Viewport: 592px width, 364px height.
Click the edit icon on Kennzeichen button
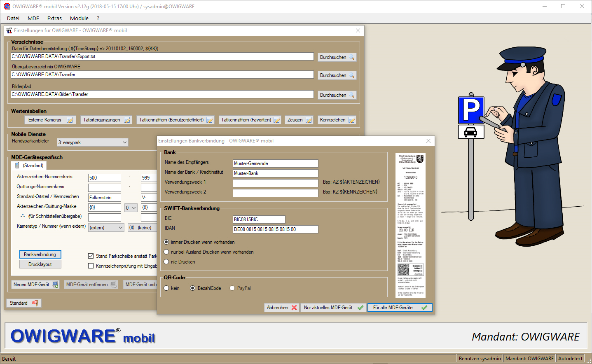[351, 120]
